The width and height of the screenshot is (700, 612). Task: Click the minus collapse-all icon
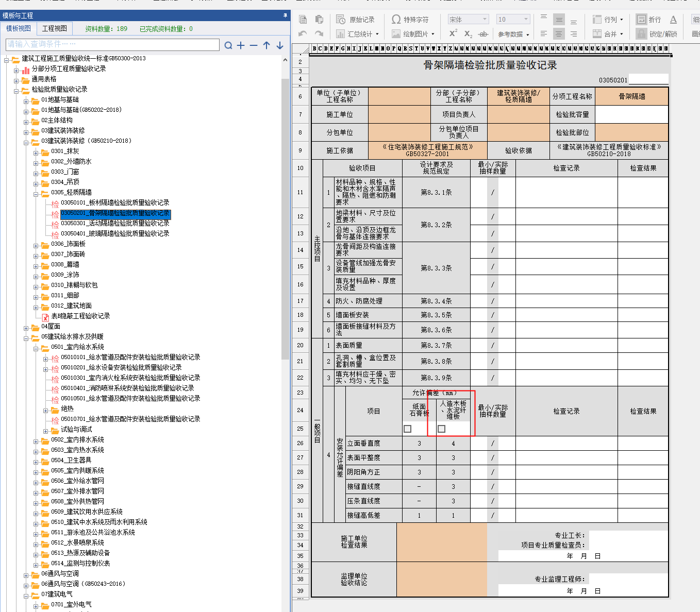254,45
